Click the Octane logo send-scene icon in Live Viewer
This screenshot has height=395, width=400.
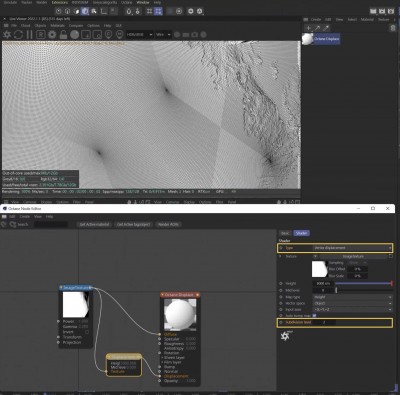pos(7,35)
